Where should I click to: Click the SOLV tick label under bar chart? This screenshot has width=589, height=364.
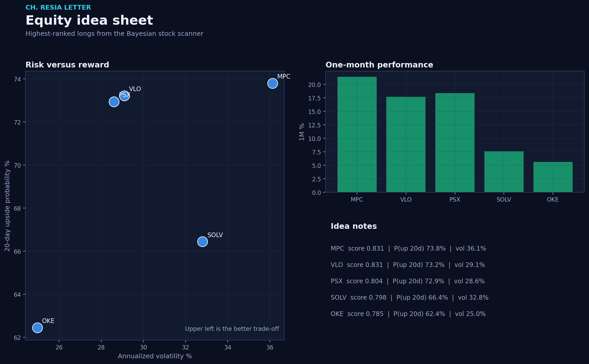point(504,200)
